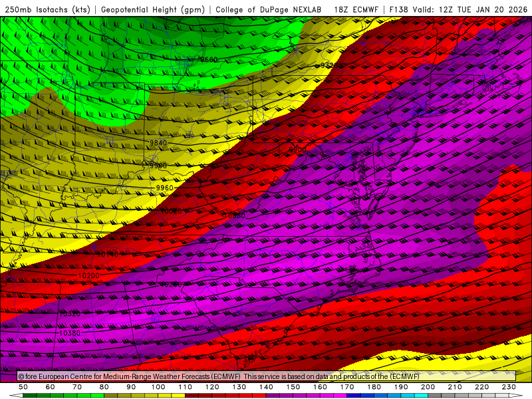
Task: Click the dark maroon swatch at 110
Action: (192, 396)
